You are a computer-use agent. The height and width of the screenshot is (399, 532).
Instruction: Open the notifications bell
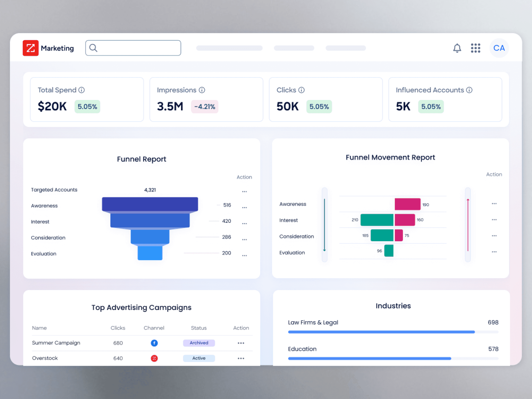(457, 48)
